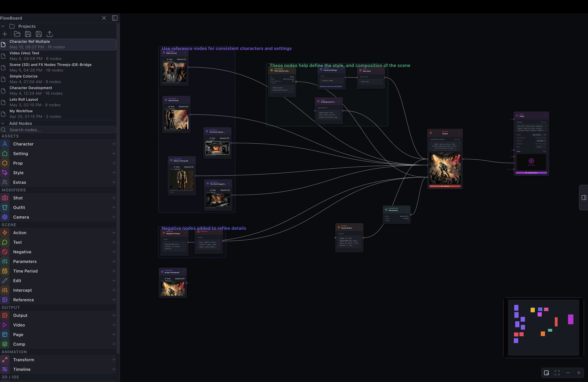Click the Search nodes input field
This screenshot has width=588, height=382.
(x=58, y=130)
